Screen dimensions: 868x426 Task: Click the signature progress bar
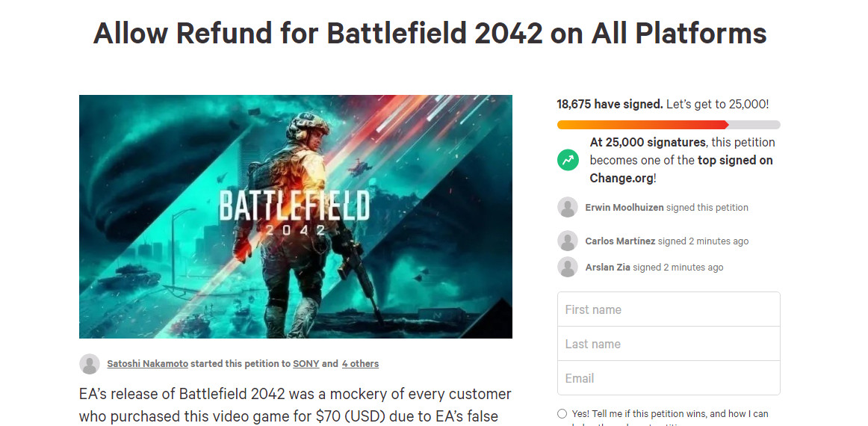[x=669, y=125]
